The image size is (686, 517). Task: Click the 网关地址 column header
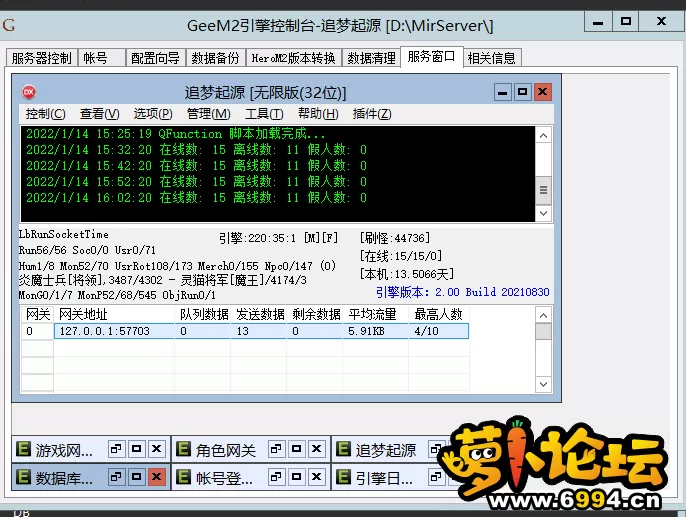(x=114, y=314)
